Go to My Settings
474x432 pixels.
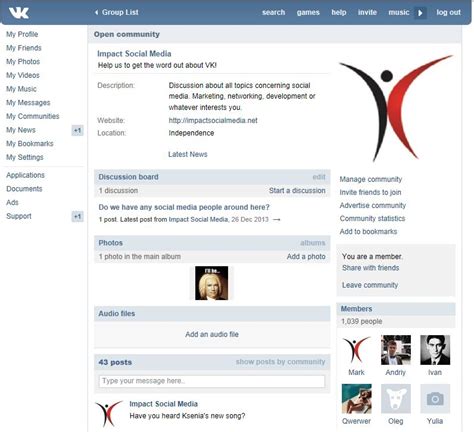tap(25, 157)
